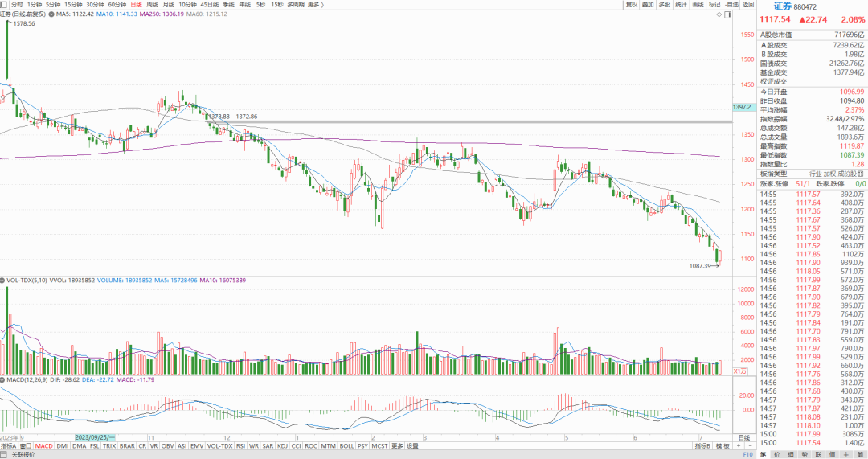This screenshot has height=459, width=868.
Task: Switch to the 细 detail tab
Action: pyautogui.click(x=791, y=454)
